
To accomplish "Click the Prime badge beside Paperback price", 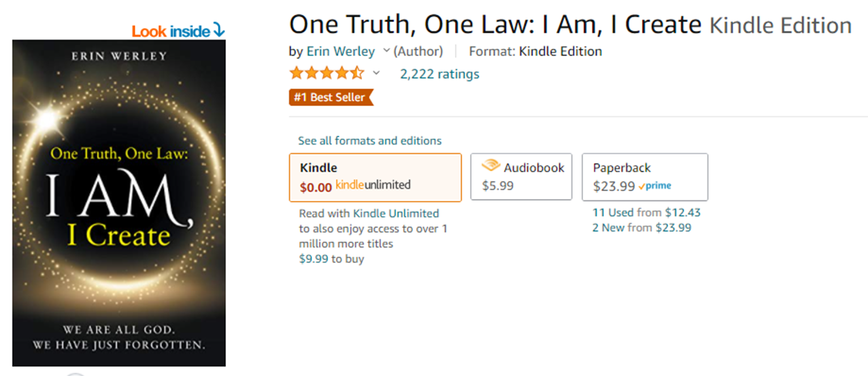I will point(654,186).
